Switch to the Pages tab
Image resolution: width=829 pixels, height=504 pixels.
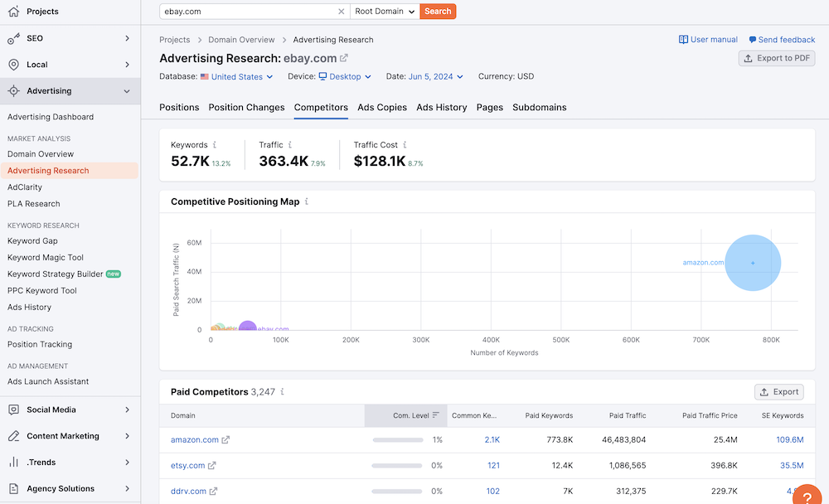490,108
